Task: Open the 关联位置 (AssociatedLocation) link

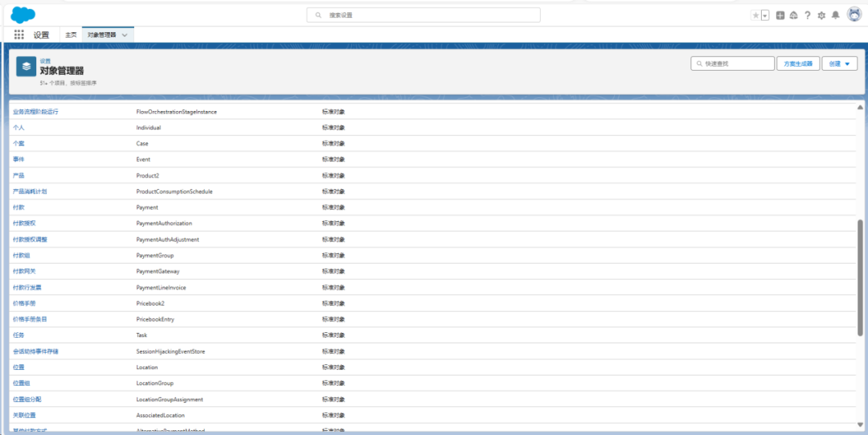Action: 24,416
